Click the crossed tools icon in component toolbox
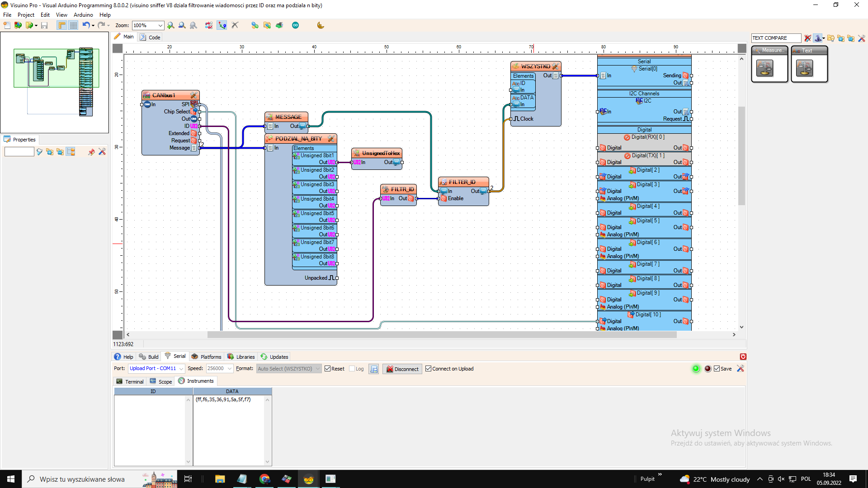Viewport: 868px width, 488px height. [862, 38]
